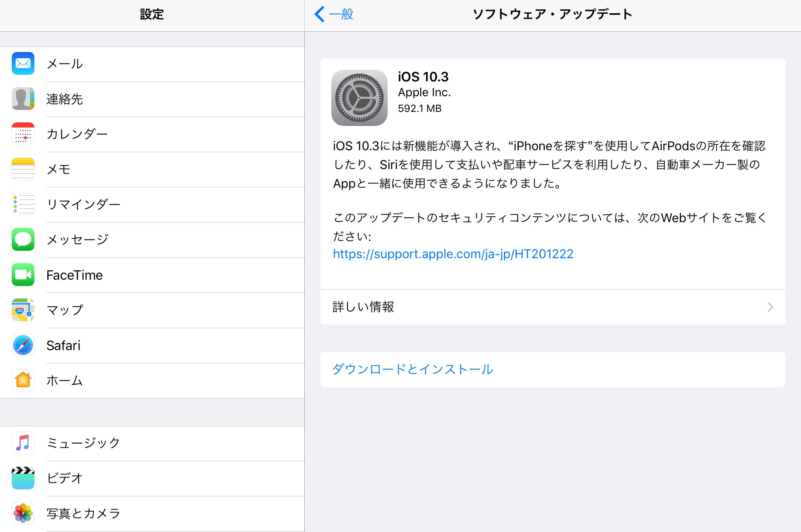This screenshot has height=532, width=801.
Task: Tap the Reminders (リマインダー) icon
Action: (x=23, y=204)
